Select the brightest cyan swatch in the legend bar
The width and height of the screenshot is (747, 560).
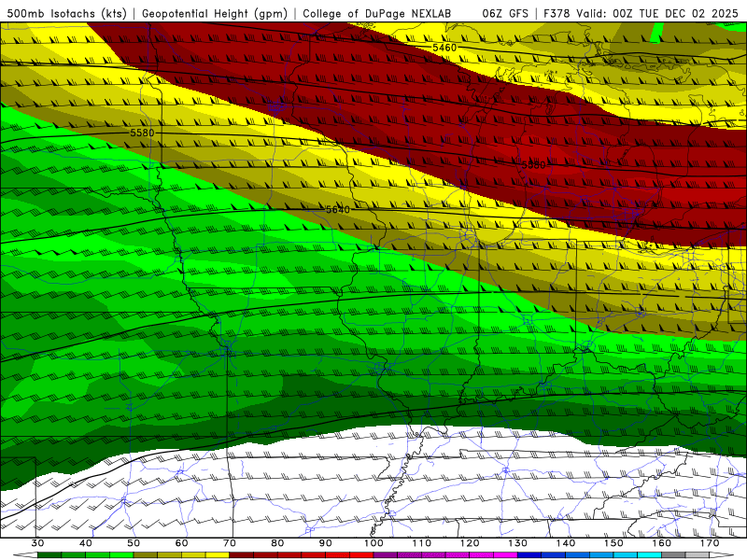649,555
